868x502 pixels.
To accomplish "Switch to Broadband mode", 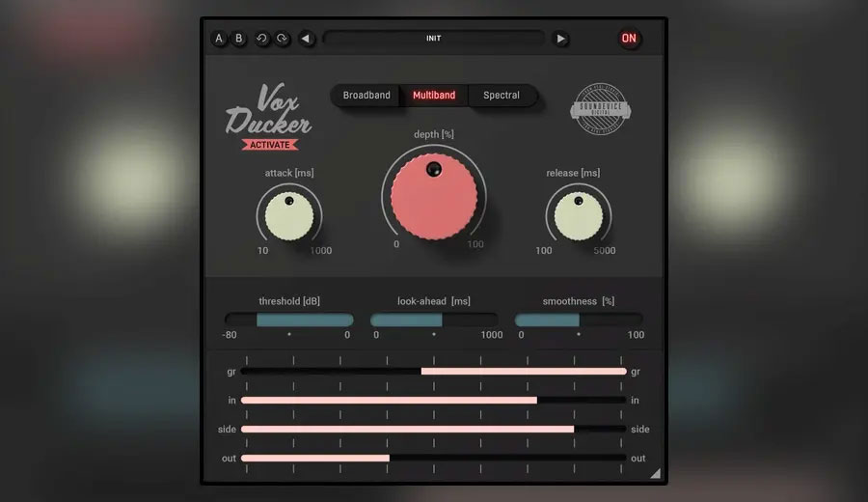I will tap(366, 96).
